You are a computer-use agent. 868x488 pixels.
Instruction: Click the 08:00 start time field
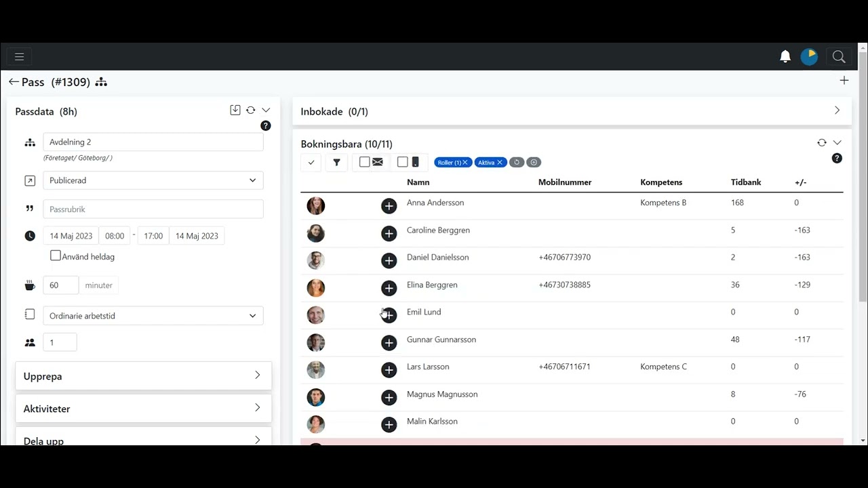click(x=115, y=236)
